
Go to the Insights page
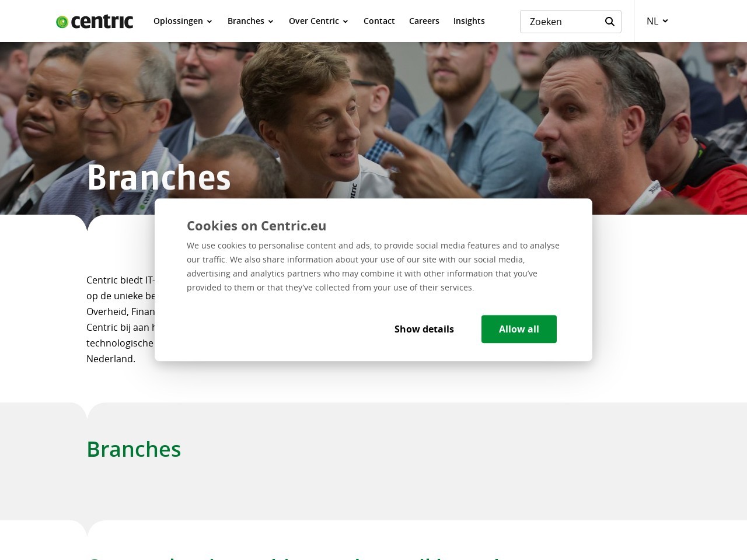[469, 21]
